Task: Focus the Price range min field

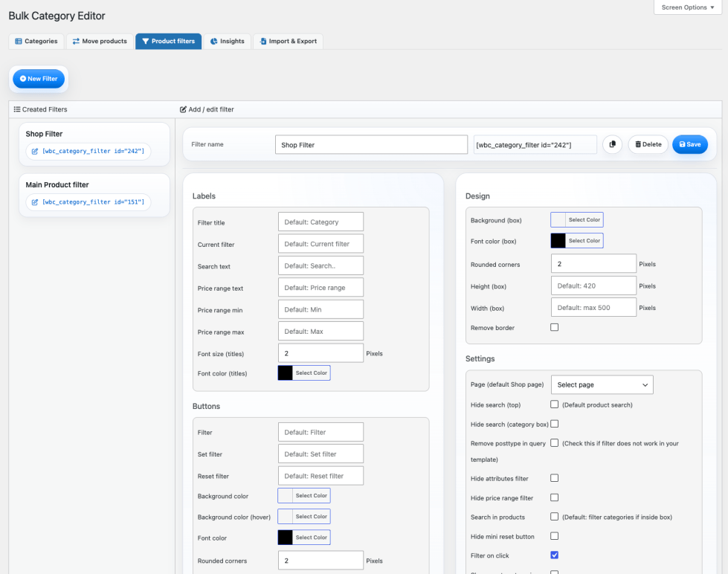Action: (x=320, y=309)
